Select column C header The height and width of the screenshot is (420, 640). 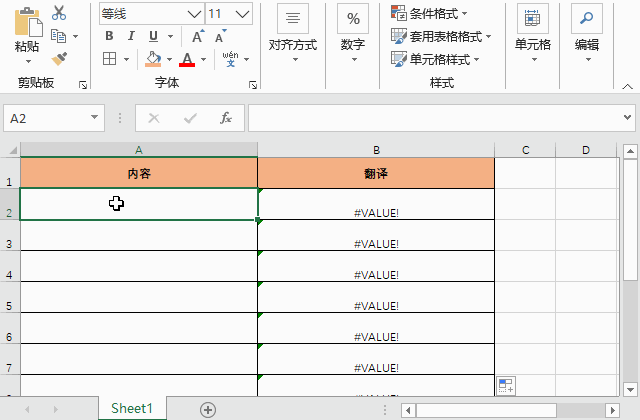[x=525, y=150]
